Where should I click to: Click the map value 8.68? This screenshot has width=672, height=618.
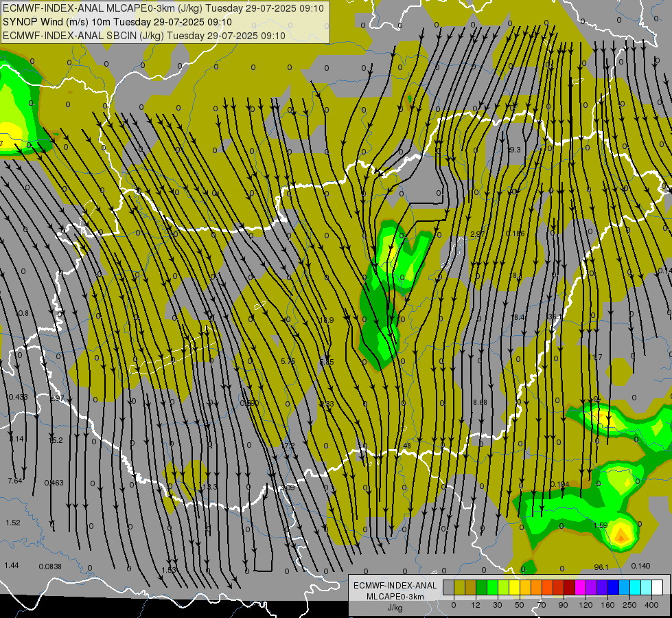(480, 402)
